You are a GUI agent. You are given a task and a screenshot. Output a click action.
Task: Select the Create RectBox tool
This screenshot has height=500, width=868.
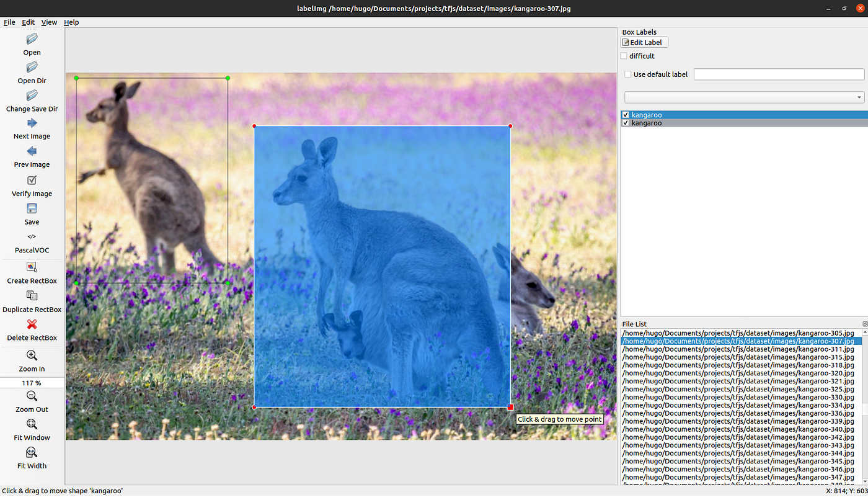(32, 267)
